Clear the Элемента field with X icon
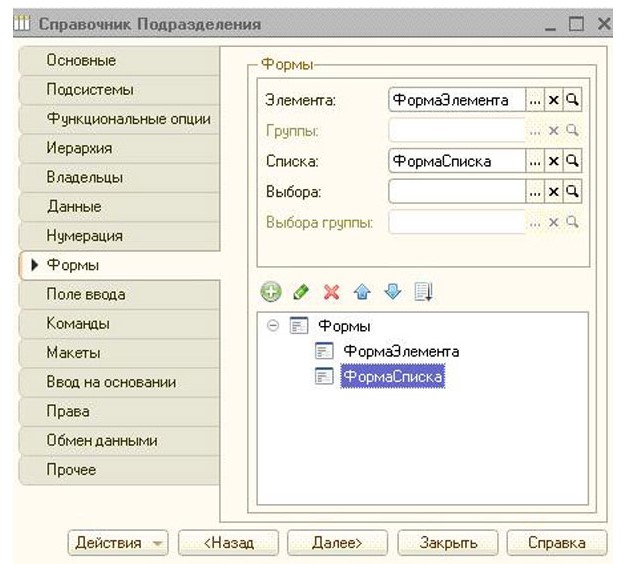The height and width of the screenshot is (564, 626). pyautogui.click(x=553, y=100)
